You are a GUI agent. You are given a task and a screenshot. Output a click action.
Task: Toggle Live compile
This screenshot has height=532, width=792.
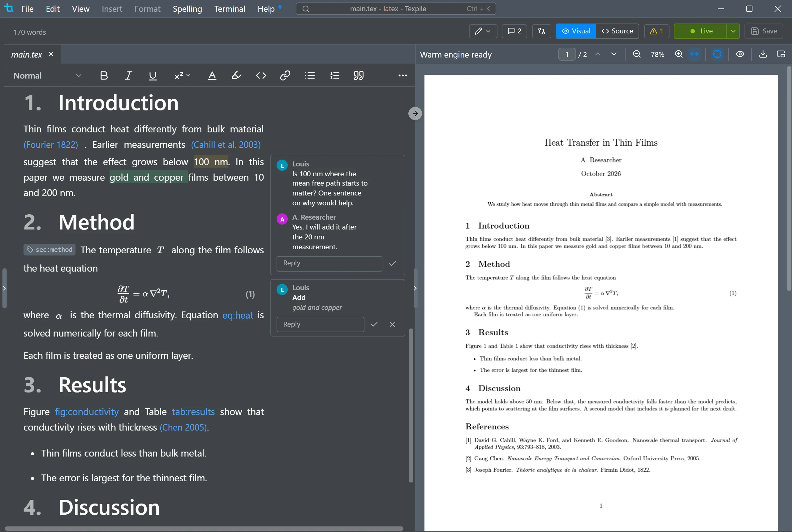tap(700, 31)
